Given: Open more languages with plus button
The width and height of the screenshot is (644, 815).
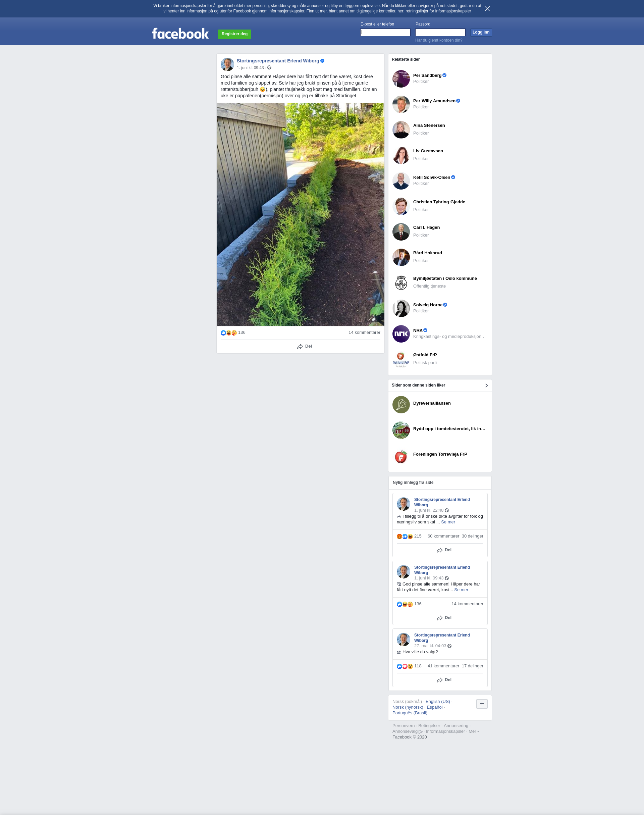Looking at the screenshot, I should [482, 704].
